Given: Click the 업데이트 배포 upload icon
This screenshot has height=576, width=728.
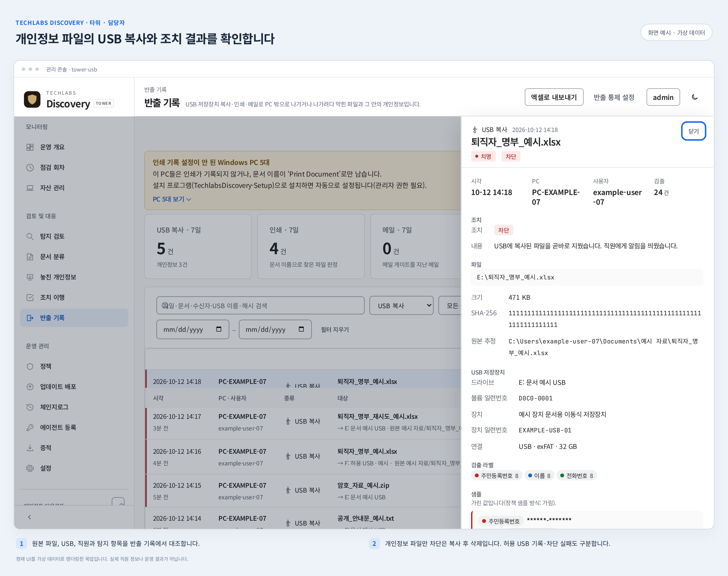Looking at the screenshot, I should (30, 386).
